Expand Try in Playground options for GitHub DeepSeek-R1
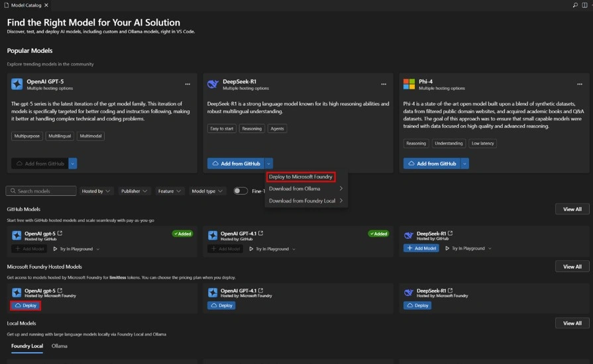The width and height of the screenshot is (593, 364). [490, 248]
